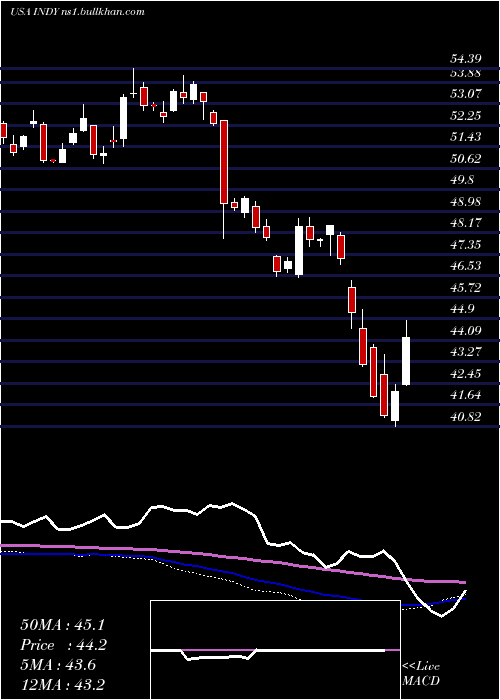The width and height of the screenshot is (500, 700).
Task: Click the 50.62 price axis label
Action: pos(465,158)
